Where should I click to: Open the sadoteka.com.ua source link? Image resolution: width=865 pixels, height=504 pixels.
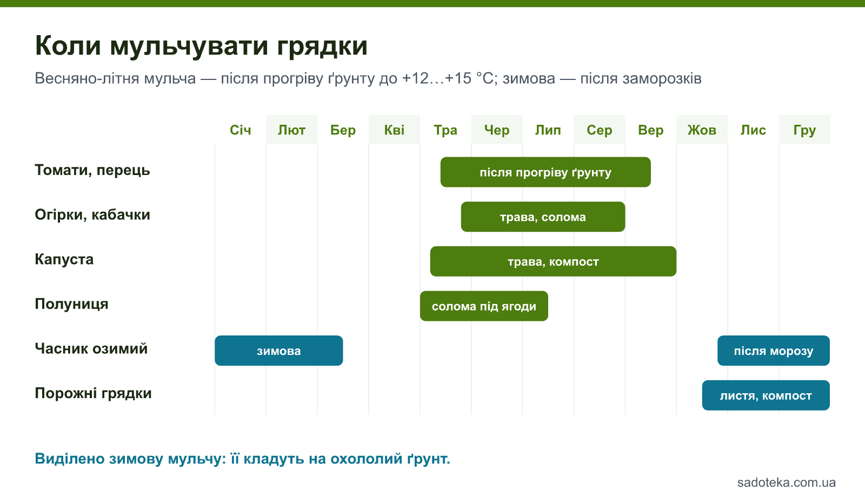coord(787,482)
